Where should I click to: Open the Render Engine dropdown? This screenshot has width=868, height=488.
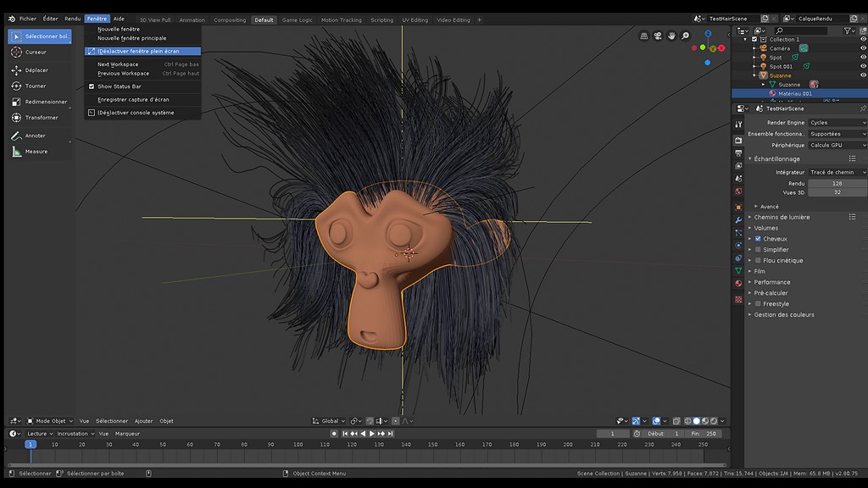837,123
